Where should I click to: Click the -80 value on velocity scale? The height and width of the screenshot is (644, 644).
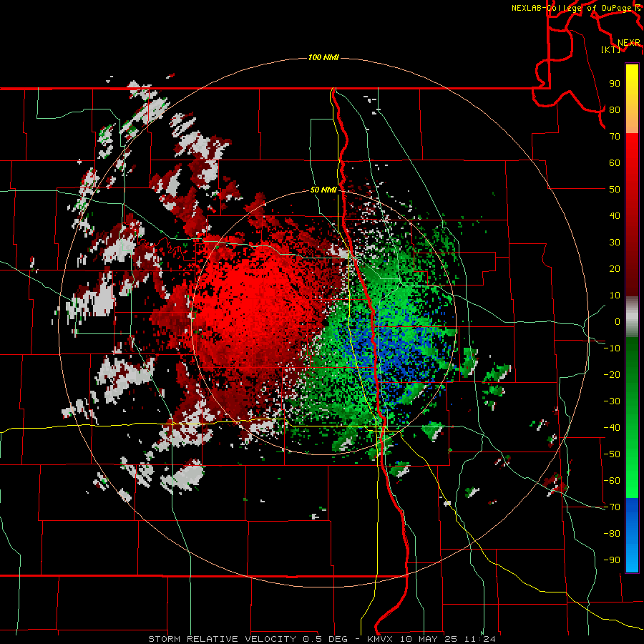coord(612,534)
